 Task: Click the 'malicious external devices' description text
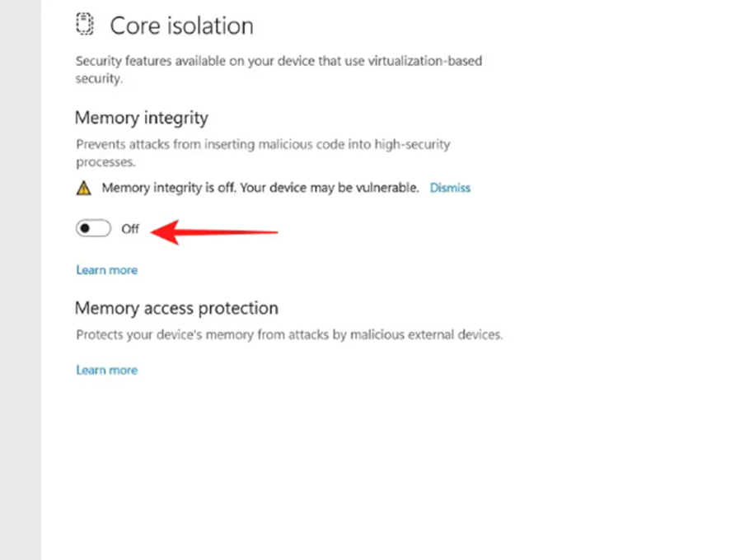[x=426, y=334]
